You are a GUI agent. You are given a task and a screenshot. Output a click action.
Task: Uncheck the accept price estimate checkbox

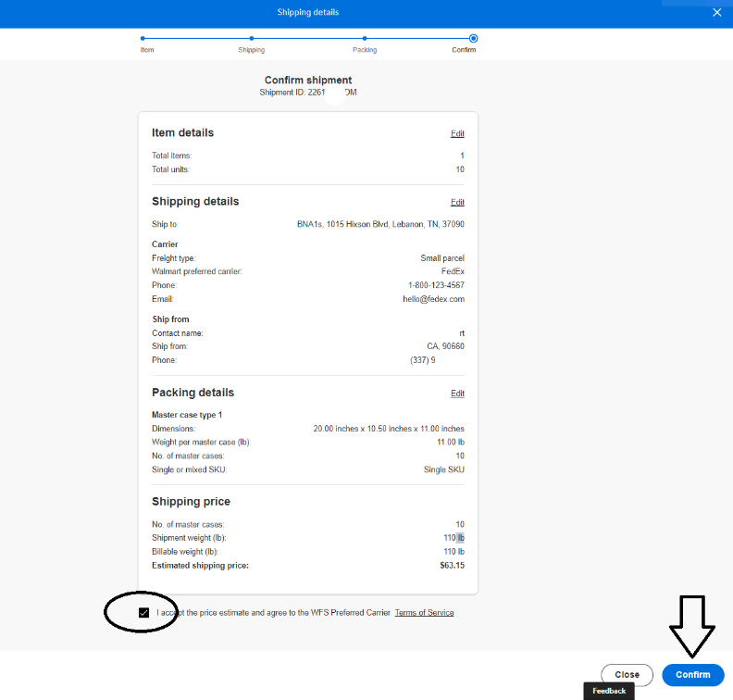(144, 613)
